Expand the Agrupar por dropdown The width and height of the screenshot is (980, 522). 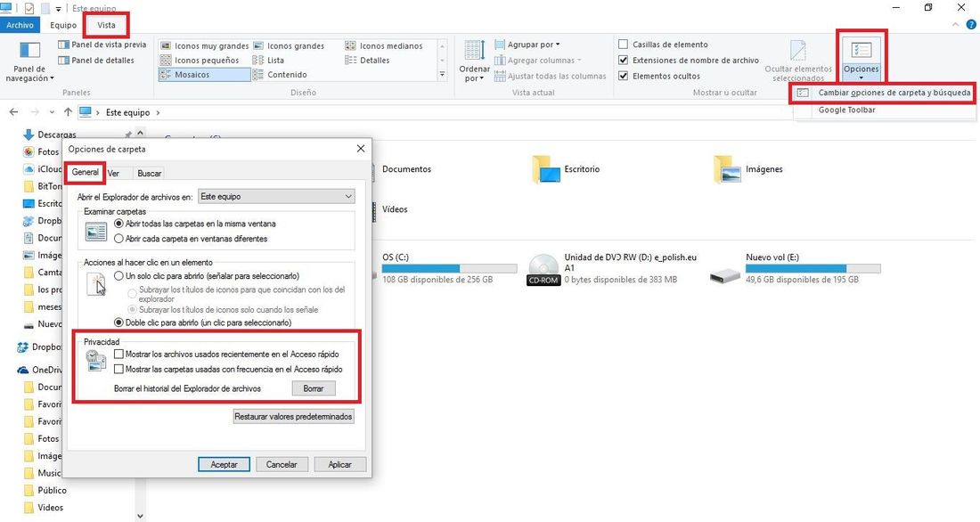[x=527, y=45]
